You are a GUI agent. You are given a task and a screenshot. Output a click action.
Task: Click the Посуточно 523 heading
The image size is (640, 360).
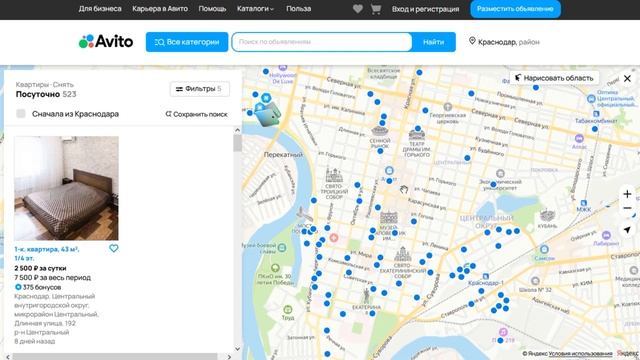coord(46,94)
